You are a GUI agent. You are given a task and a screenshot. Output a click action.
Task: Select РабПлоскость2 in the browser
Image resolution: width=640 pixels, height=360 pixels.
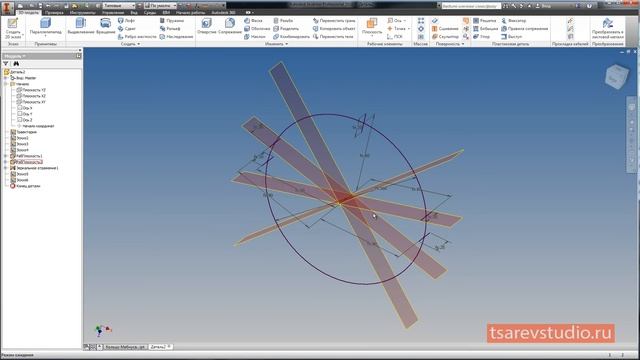[x=27, y=162]
